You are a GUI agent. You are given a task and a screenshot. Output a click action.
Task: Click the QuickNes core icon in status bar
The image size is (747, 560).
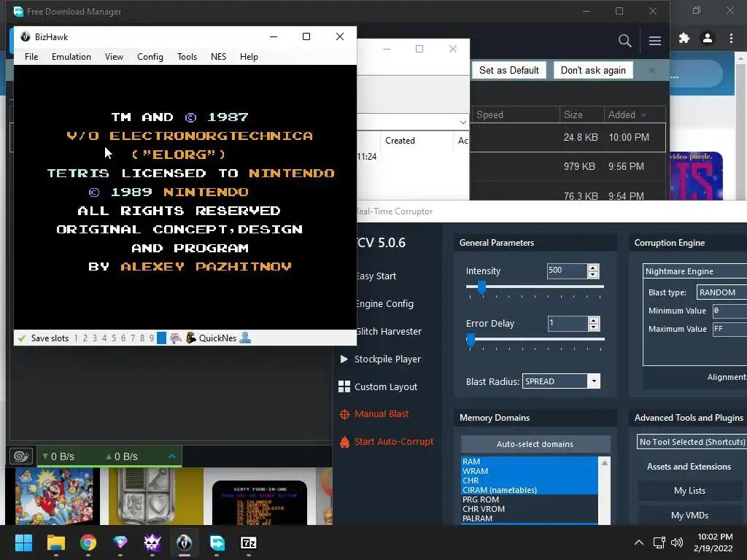[191, 338]
